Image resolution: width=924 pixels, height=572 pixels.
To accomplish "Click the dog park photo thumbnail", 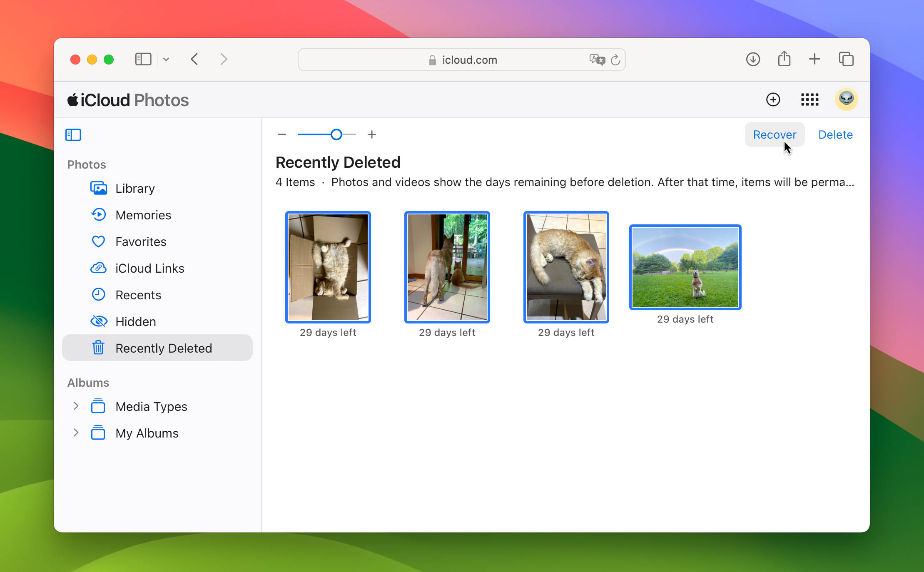I will (x=685, y=266).
